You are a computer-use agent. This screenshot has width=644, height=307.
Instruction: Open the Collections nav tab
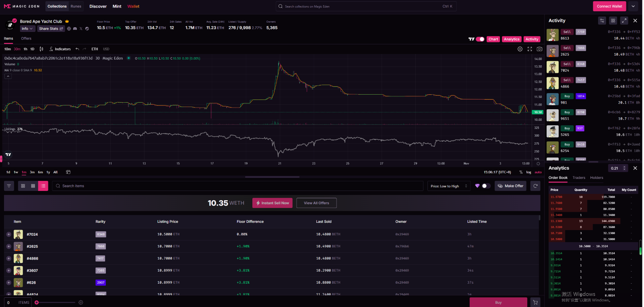pyautogui.click(x=57, y=6)
